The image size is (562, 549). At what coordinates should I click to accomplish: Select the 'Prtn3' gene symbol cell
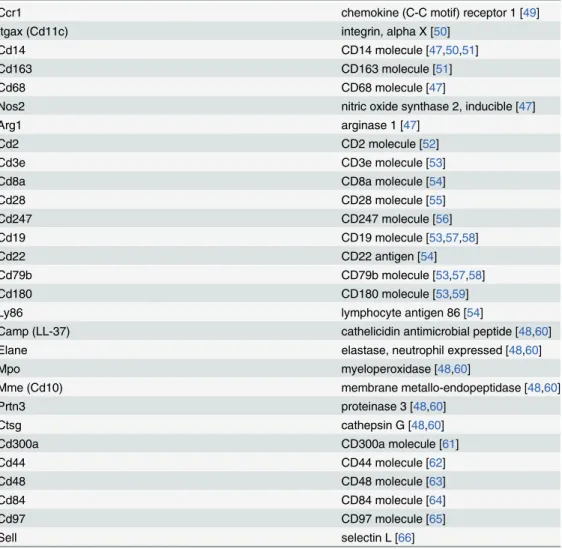pos(13,407)
